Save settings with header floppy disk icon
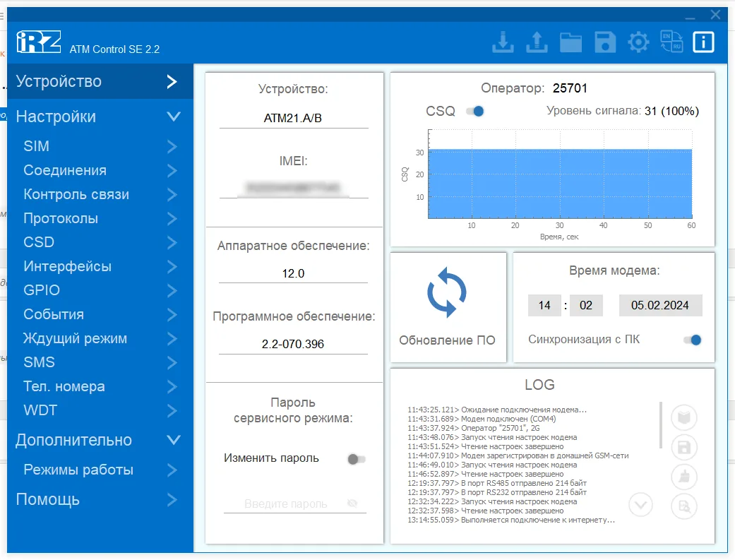This screenshot has width=735, height=560. click(605, 42)
